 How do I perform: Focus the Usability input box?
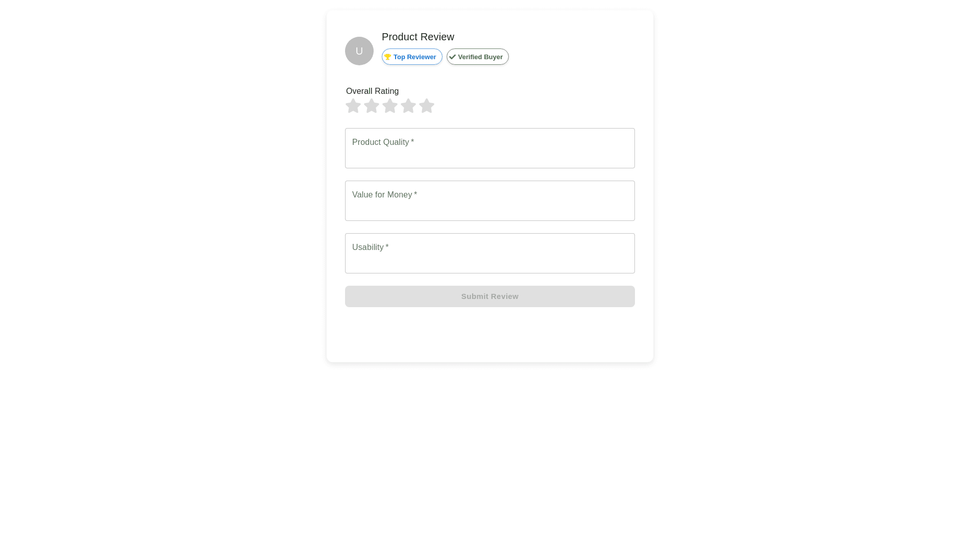(490, 260)
